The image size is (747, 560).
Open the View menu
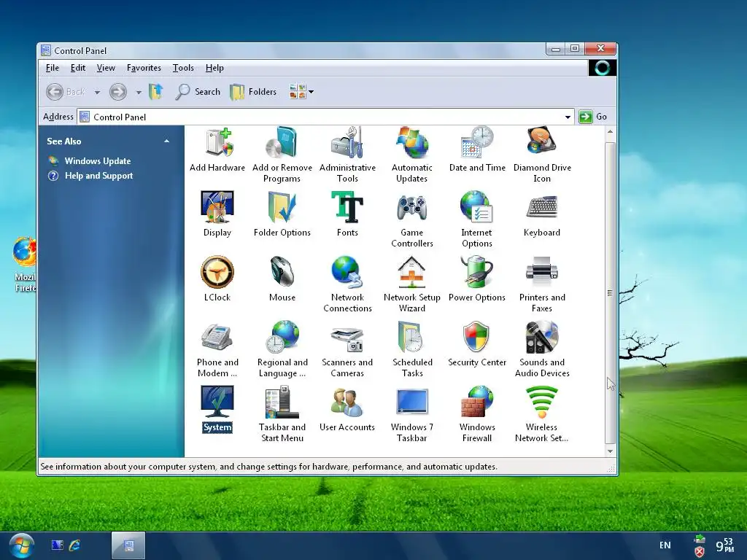(106, 68)
